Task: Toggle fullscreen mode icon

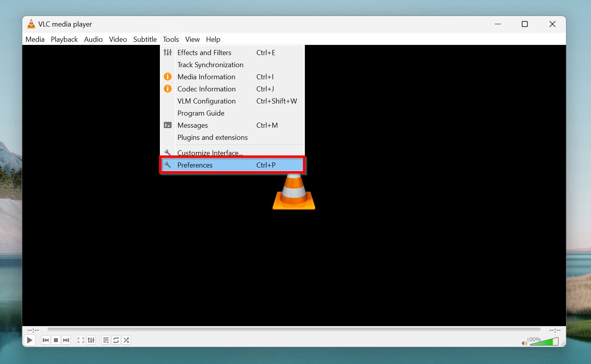Action: click(81, 340)
